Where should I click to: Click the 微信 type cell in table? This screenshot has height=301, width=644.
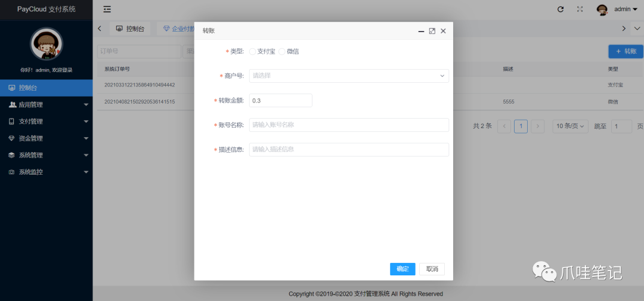point(613,102)
